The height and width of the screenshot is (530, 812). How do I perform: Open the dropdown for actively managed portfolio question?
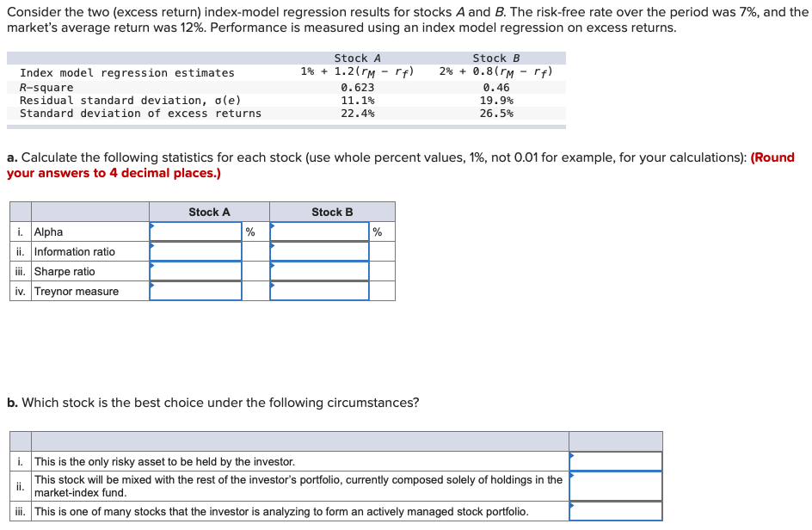coord(615,510)
